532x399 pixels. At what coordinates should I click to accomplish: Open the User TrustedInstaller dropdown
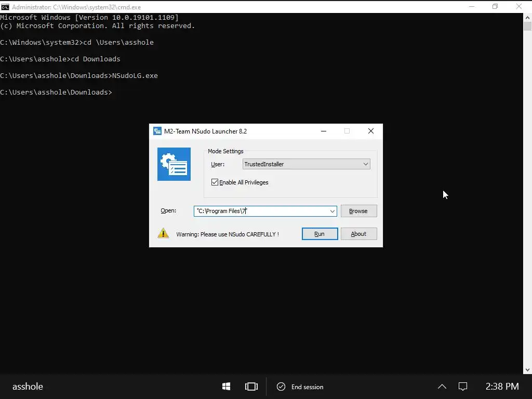point(306,164)
